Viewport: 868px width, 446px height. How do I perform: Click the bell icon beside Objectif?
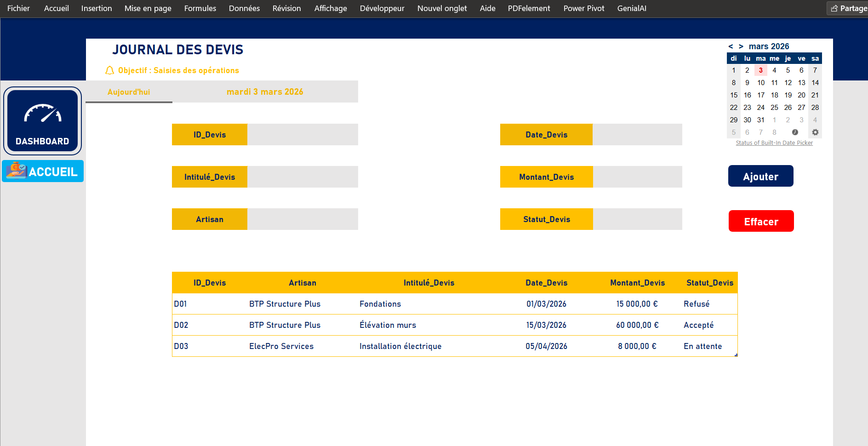point(109,70)
